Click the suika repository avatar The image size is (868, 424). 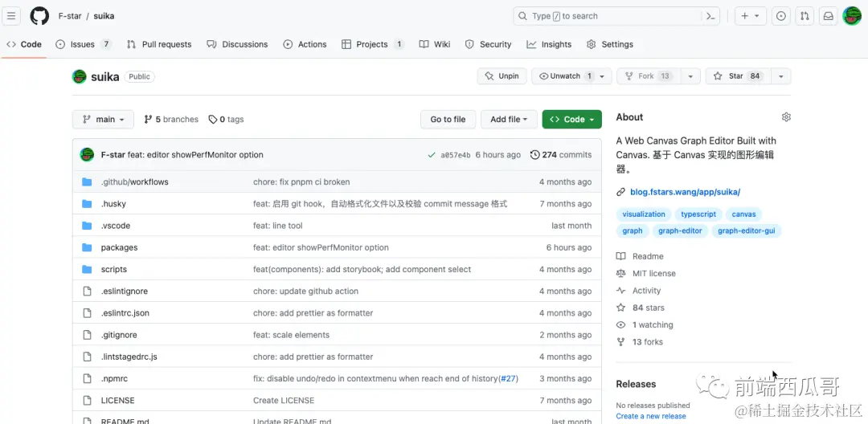[79, 77]
